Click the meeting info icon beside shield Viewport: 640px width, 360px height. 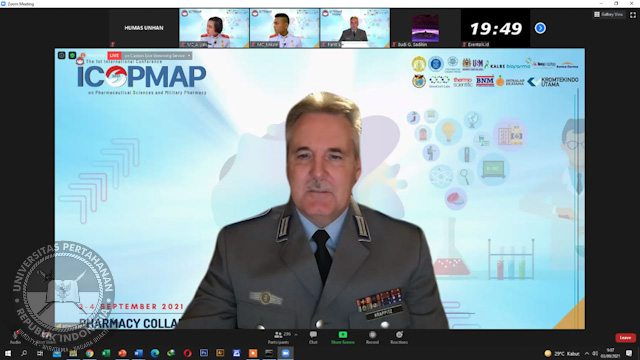click(x=62, y=56)
